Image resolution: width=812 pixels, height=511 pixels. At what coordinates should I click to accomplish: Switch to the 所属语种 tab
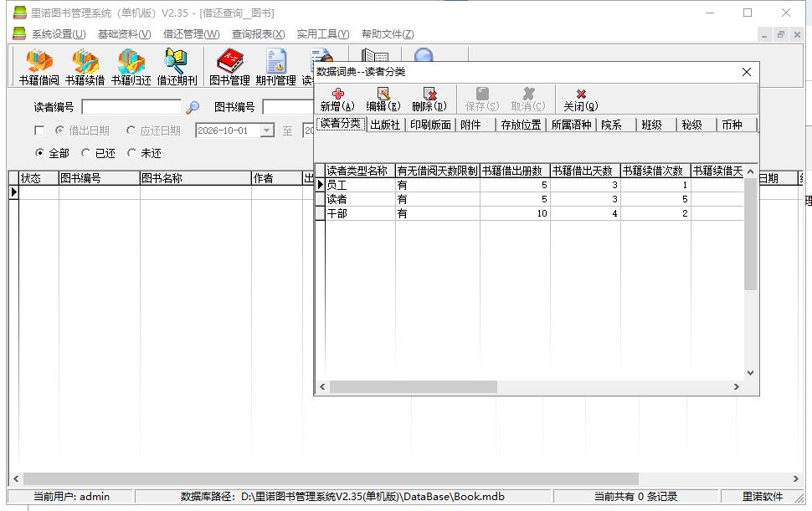[x=571, y=125]
